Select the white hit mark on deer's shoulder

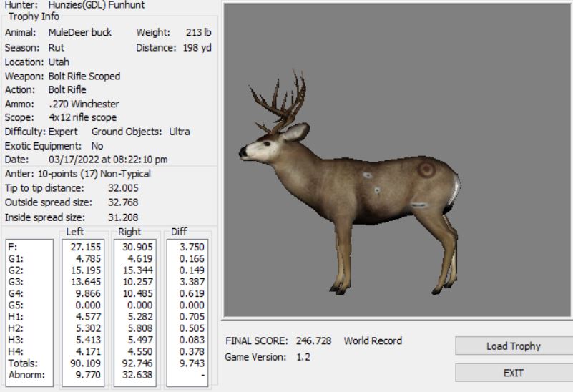tap(366, 175)
